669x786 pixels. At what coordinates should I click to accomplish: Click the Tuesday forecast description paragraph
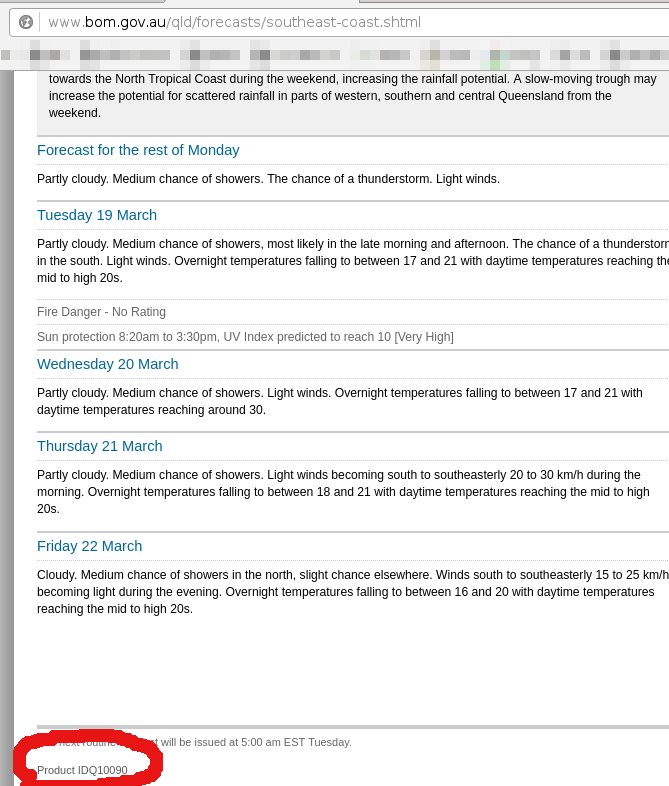point(353,261)
